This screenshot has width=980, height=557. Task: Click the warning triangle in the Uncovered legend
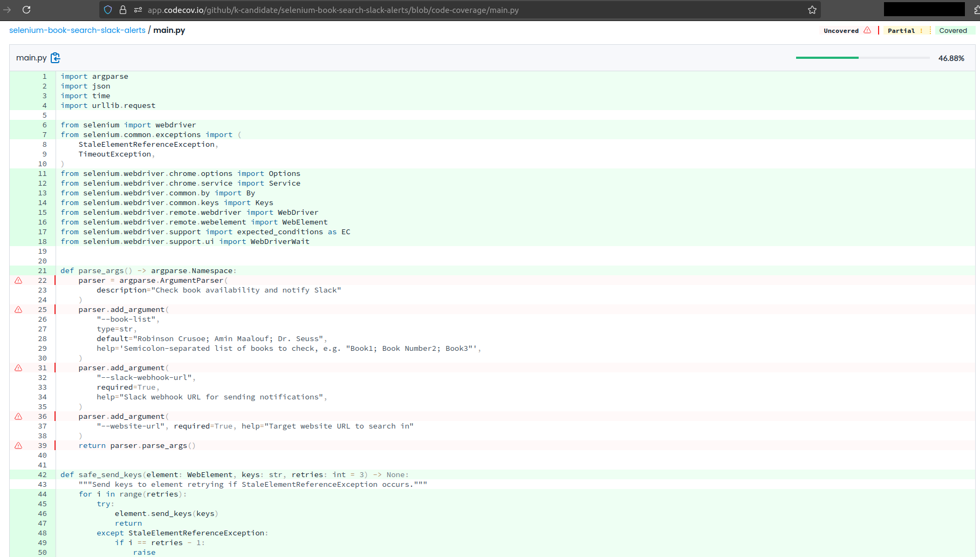point(867,30)
